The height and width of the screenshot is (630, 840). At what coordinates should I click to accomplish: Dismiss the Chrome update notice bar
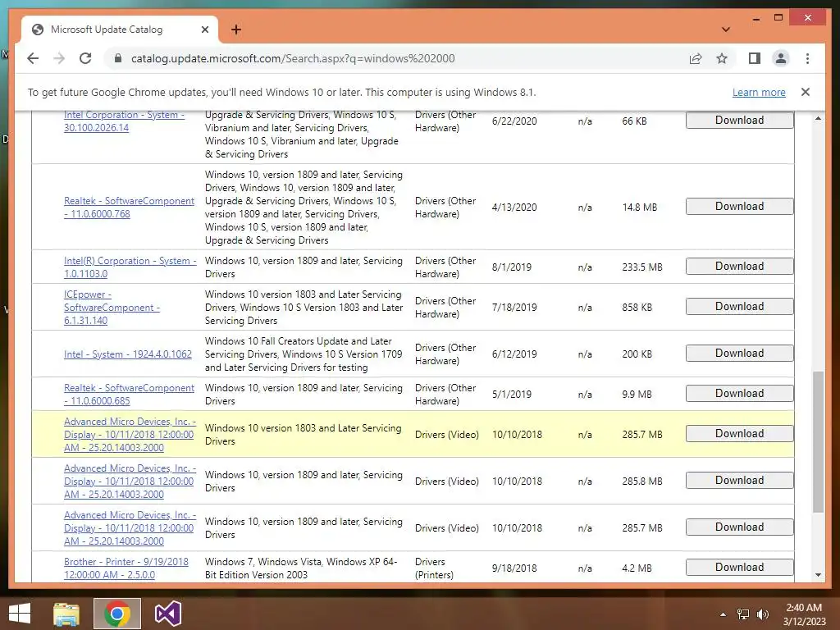click(806, 92)
